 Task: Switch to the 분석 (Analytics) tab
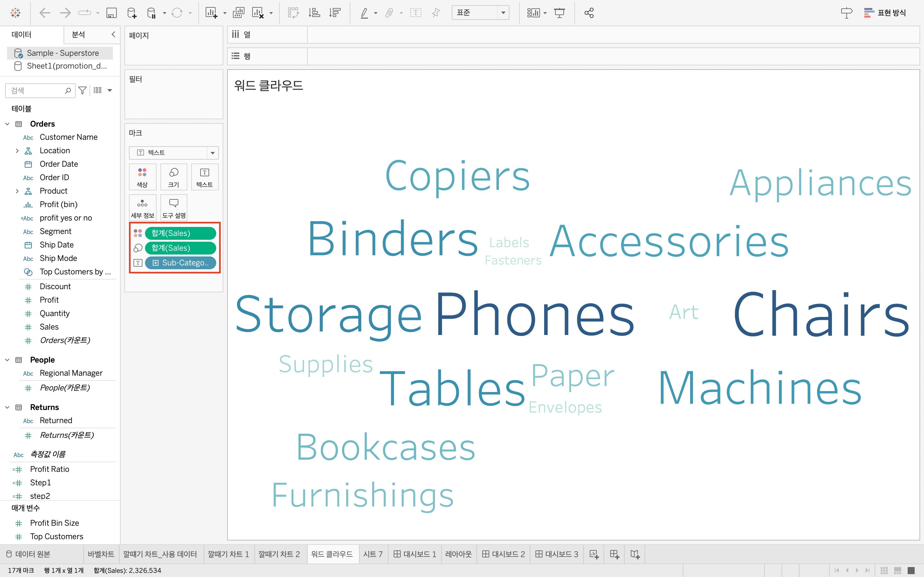click(78, 34)
